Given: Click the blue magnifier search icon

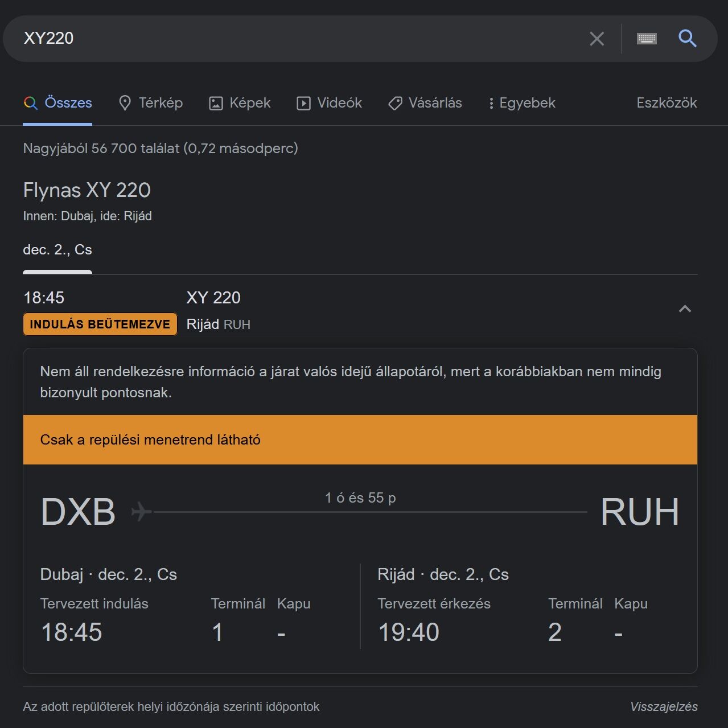Looking at the screenshot, I should pyautogui.click(x=688, y=39).
